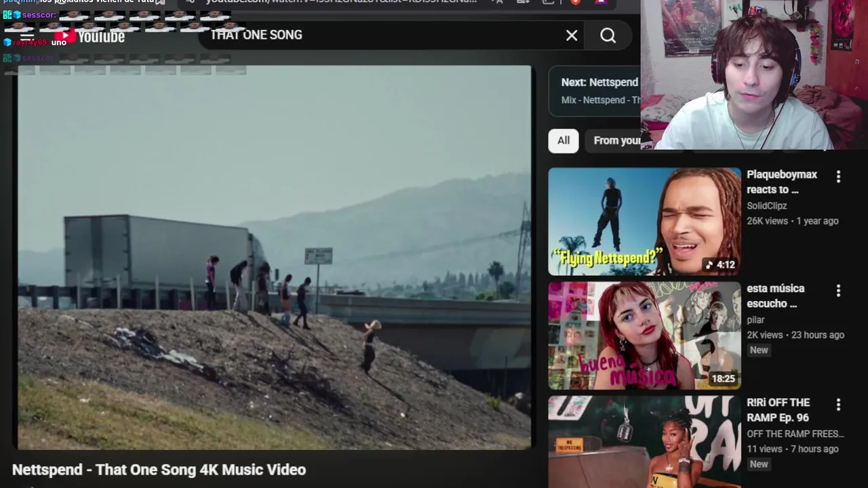Visit the pilar channel name
This screenshot has width=868, height=488.
(755, 319)
